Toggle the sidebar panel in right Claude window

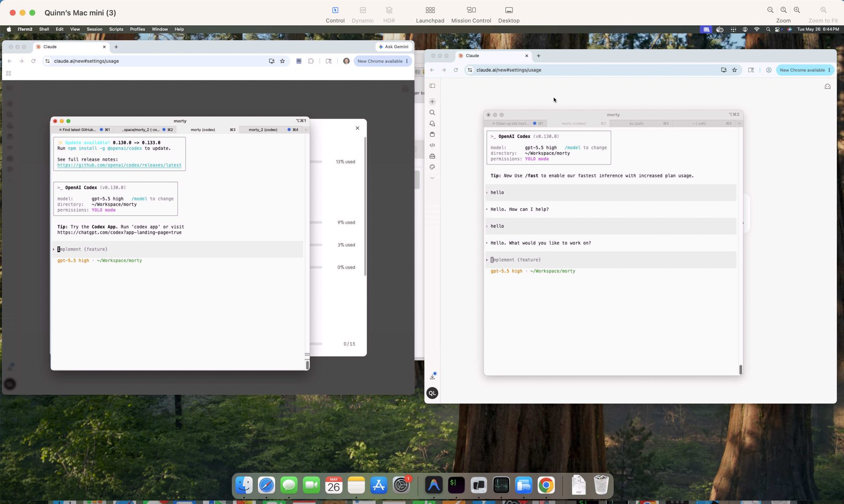(x=432, y=86)
